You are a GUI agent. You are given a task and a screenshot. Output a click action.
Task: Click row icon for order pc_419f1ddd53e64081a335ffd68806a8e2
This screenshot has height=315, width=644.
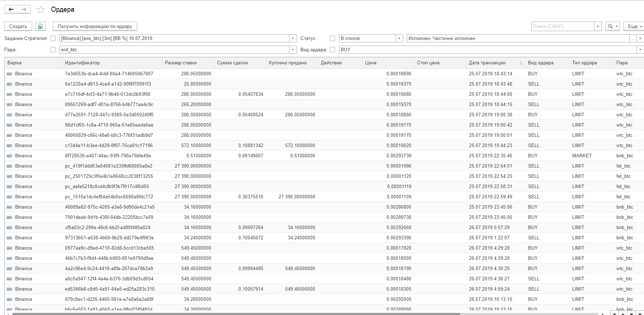coord(10,166)
